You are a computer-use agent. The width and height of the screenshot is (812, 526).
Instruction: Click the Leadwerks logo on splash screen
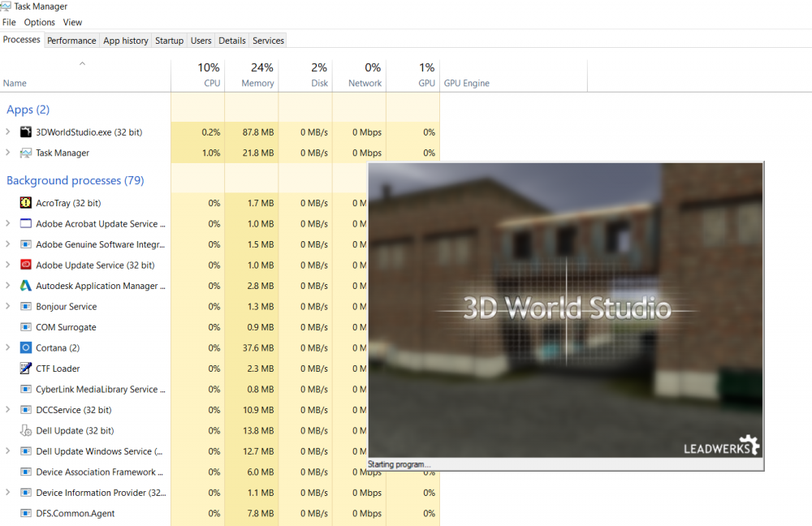point(720,446)
